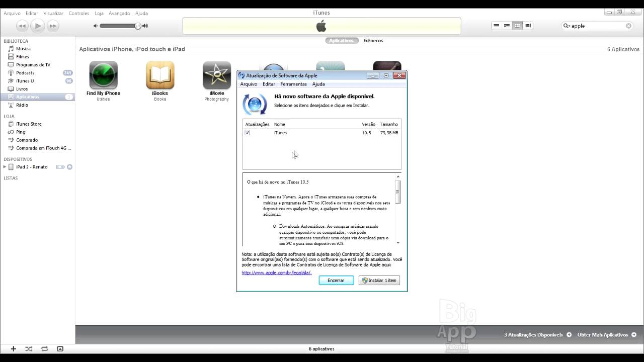Viewport: 644px width, 362px height.
Task: Add a new playlist with plus button
Action: pos(14,348)
